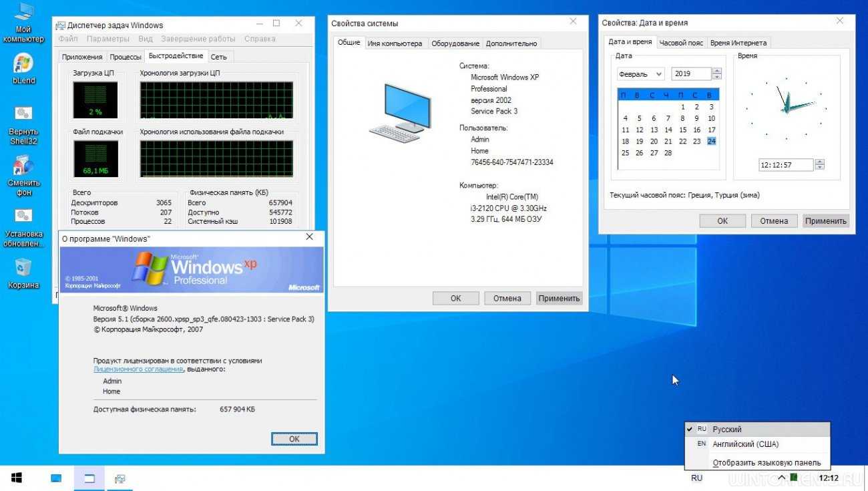The height and width of the screenshot is (491, 868).
Task: Select day 28 in the calendar
Action: point(668,152)
